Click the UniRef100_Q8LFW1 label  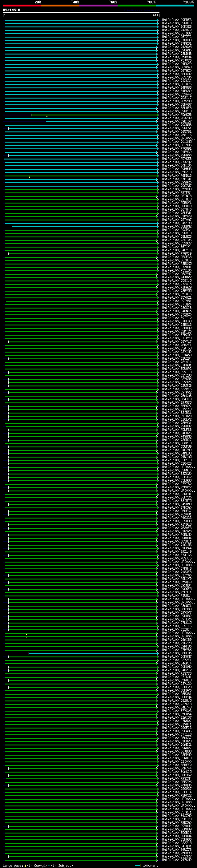click(176, 213)
